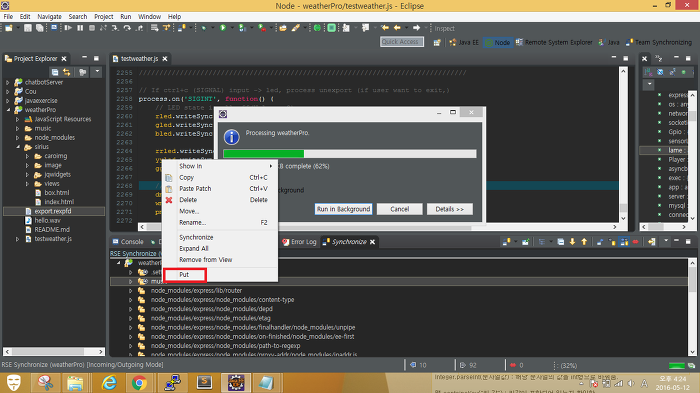Click Project Explorer horizontal scrollbar

(54, 351)
